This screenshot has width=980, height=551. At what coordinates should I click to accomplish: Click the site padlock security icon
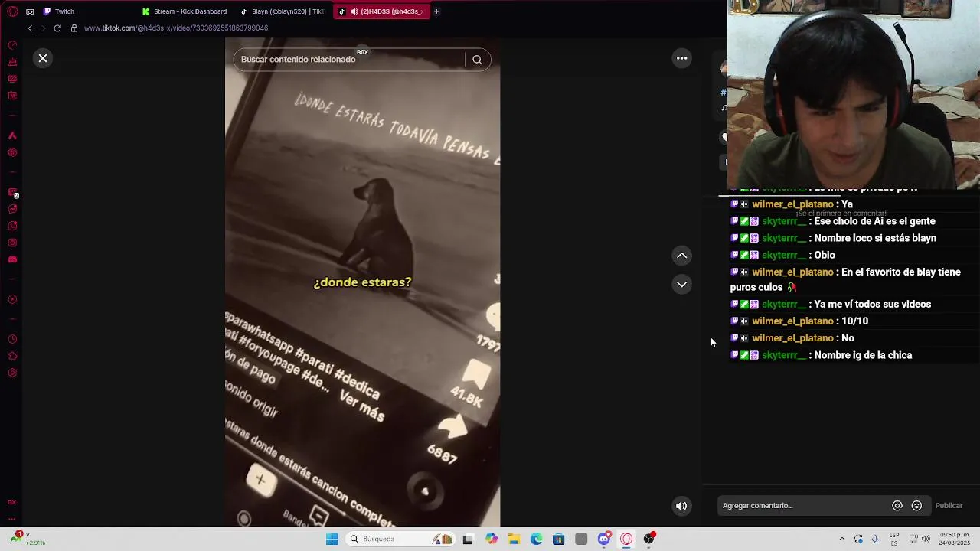point(74,28)
